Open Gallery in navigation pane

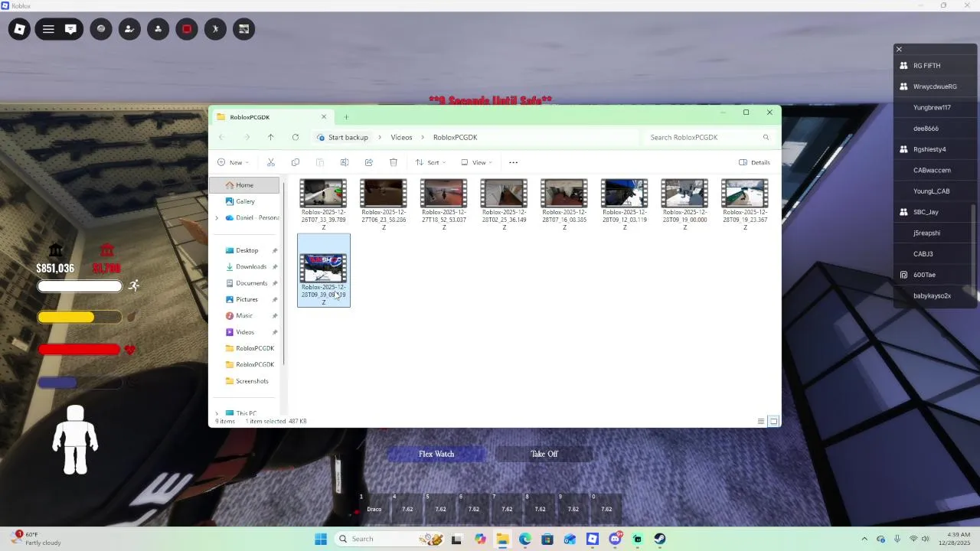(x=244, y=201)
